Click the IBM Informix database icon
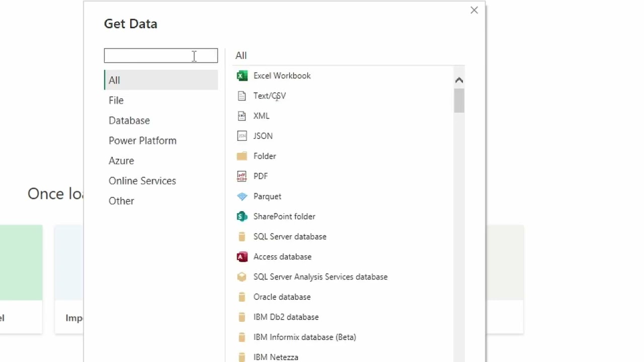The image size is (644, 362). pos(242,337)
